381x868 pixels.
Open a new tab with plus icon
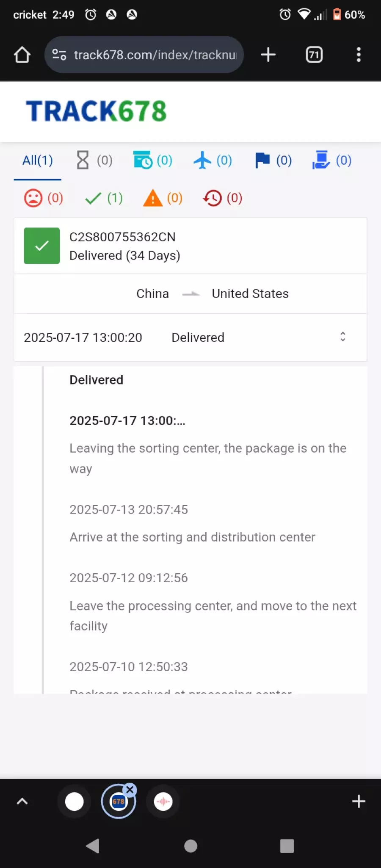[268, 55]
